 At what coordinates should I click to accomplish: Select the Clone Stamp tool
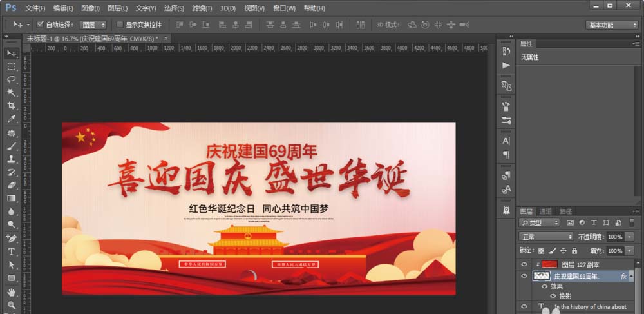tap(12, 159)
